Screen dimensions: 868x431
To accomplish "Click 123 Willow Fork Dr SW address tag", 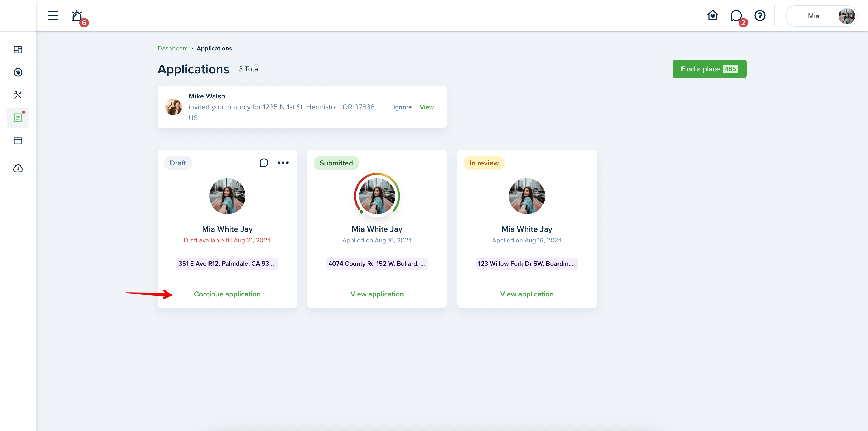I will coord(527,264).
